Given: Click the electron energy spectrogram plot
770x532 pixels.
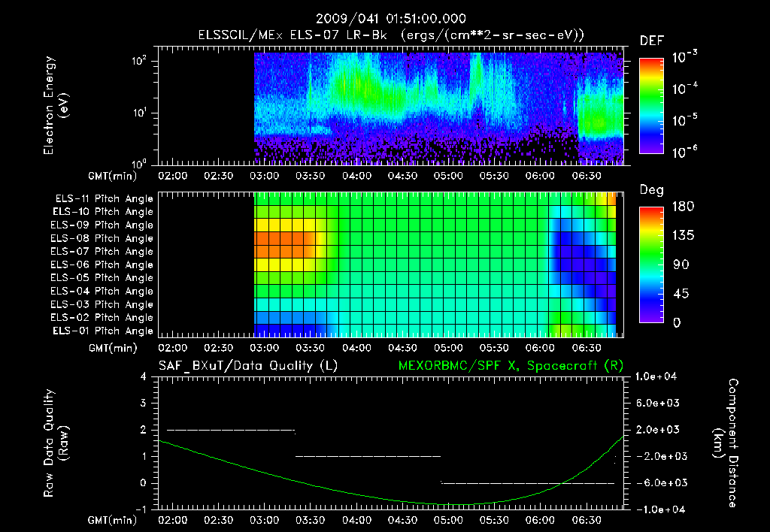Looking at the screenshot, I should [390, 106].
